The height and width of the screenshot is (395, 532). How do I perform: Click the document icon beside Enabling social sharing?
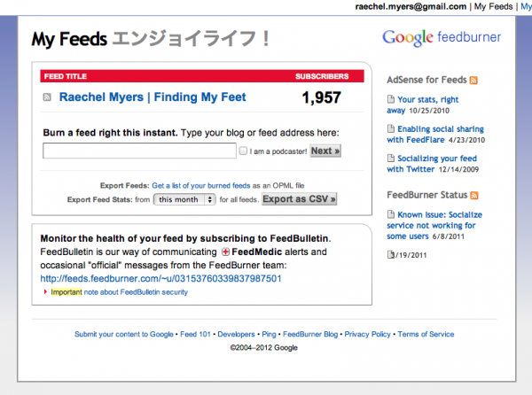tap(390, 129)
